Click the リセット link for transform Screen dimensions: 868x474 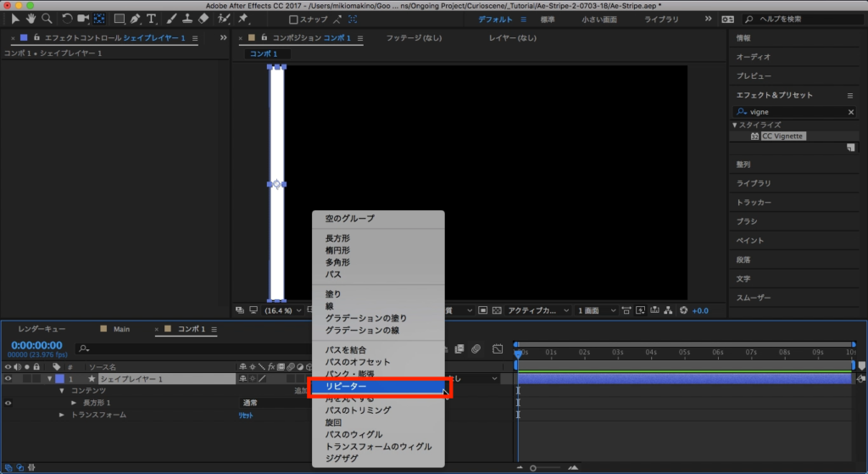[245, 415]
